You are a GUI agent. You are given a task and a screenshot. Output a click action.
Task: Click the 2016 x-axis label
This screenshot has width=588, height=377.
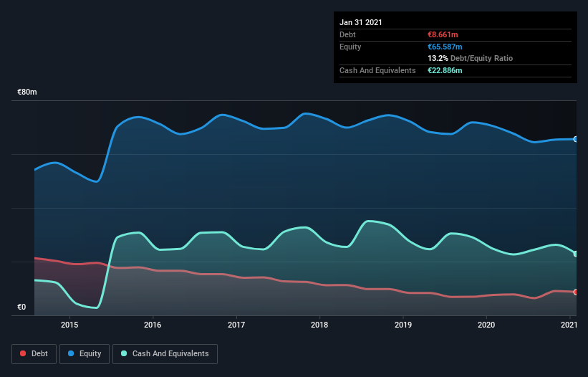point(153,325)
